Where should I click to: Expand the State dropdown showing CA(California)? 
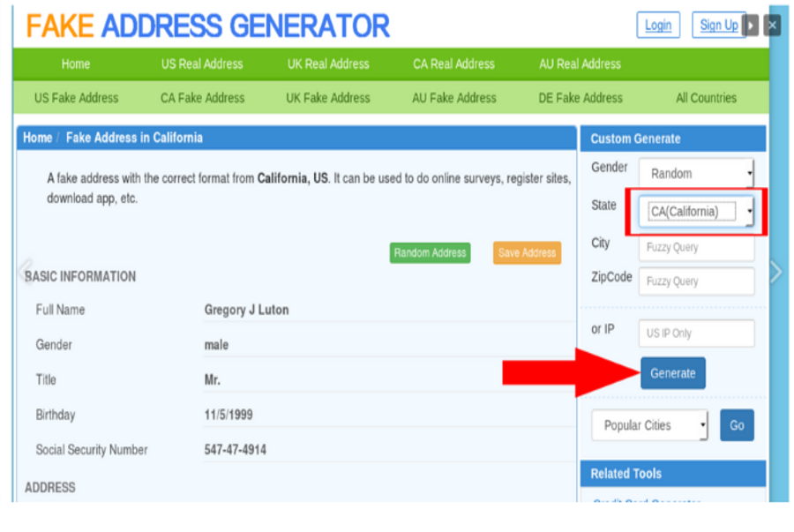coord(697,212)
